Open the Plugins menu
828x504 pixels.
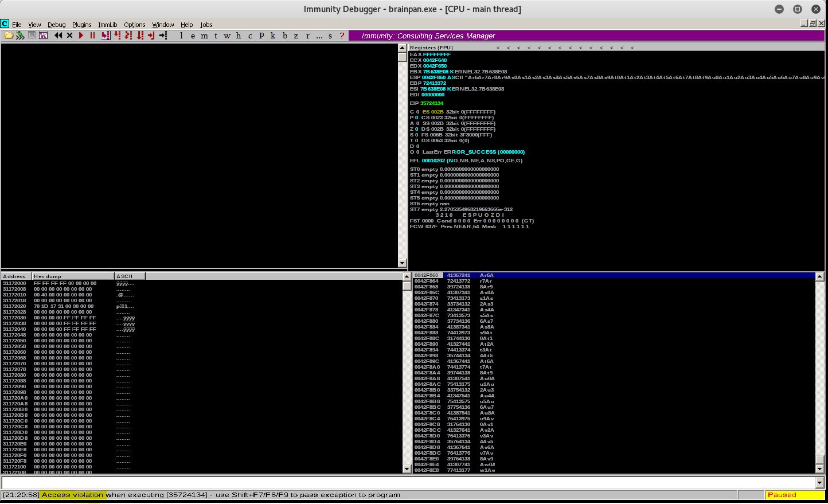point(81,25)
